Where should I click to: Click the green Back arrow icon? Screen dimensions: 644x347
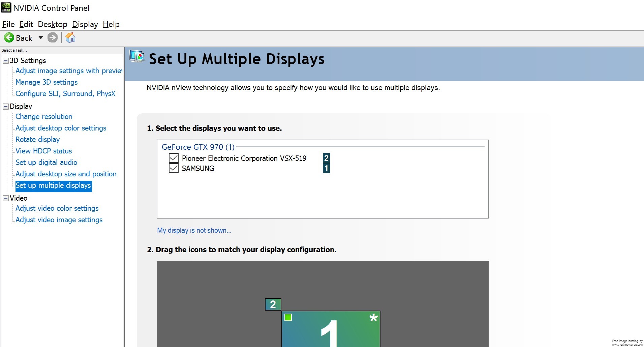tap(9, 37)
